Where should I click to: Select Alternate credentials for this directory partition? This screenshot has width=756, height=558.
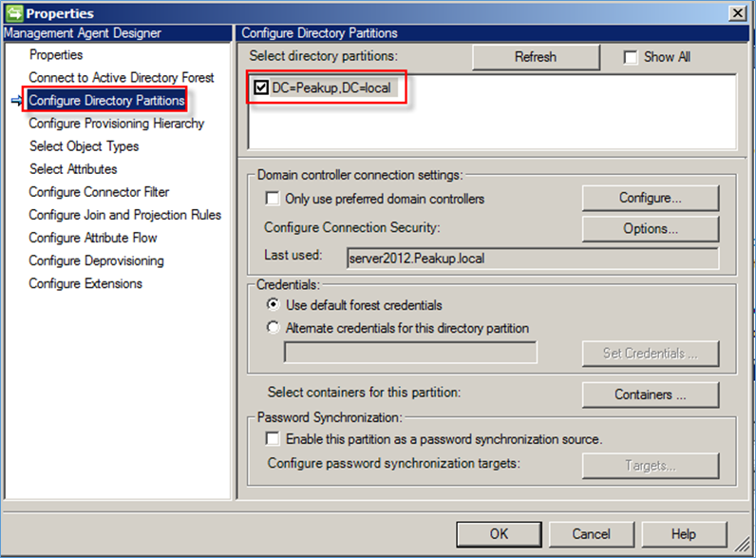click(273, 327)
